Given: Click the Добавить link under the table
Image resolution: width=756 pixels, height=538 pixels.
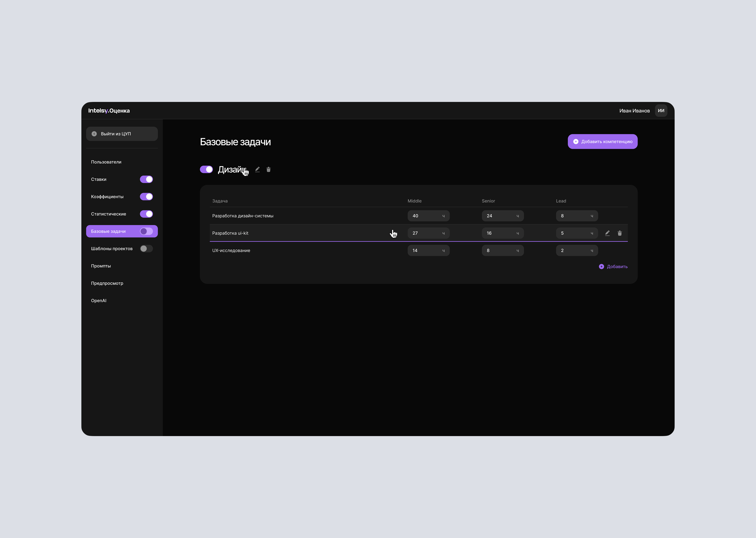Looking at the screenshot, I should 617,267.
